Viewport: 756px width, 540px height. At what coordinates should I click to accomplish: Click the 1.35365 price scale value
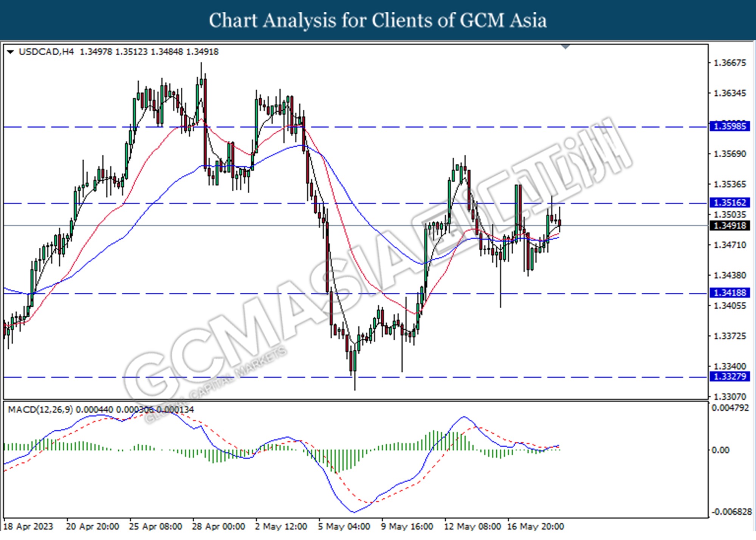(730, 185)
